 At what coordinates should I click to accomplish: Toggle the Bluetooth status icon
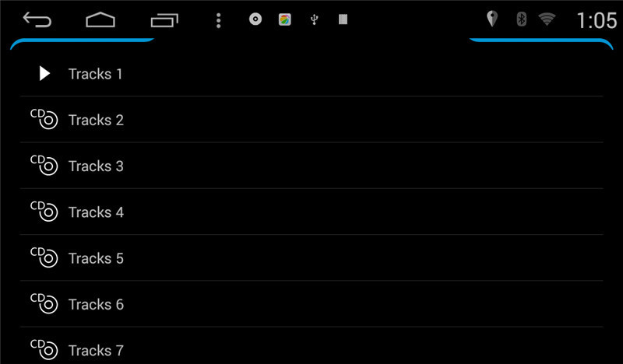(521, 19)
